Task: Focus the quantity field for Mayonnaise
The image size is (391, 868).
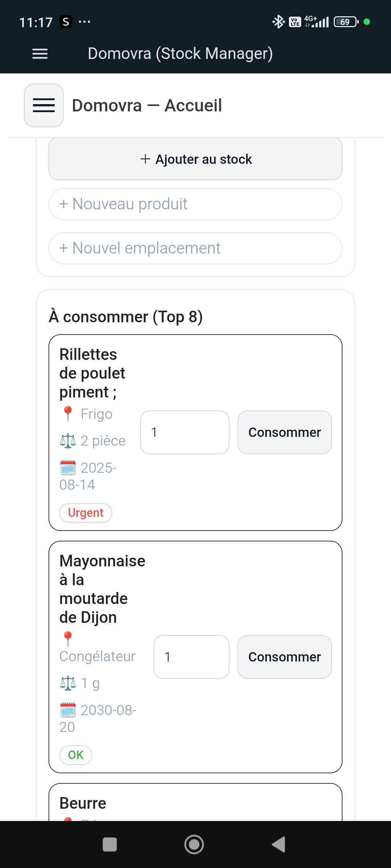Action: (191, 657)
